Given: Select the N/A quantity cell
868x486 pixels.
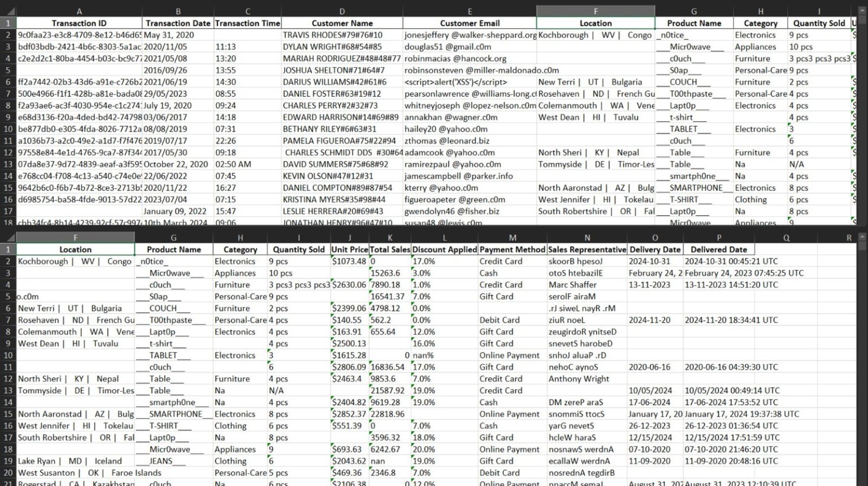Looking at the screenshot, I should pyautogui.click(x=298, y=390).
